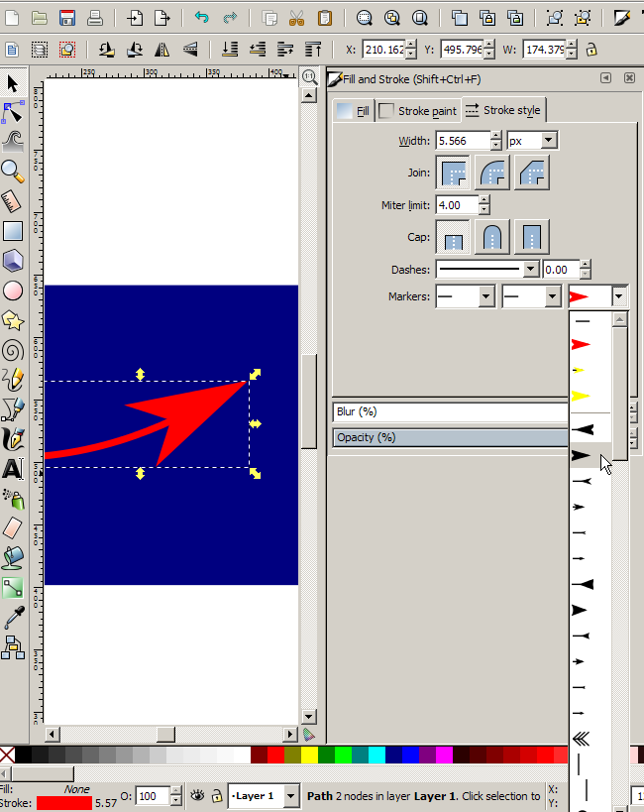Click the stroke Width input field

[464, 141]
